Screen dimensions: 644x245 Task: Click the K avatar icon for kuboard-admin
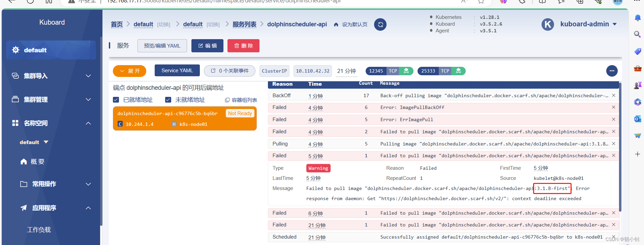pos(548,24)
